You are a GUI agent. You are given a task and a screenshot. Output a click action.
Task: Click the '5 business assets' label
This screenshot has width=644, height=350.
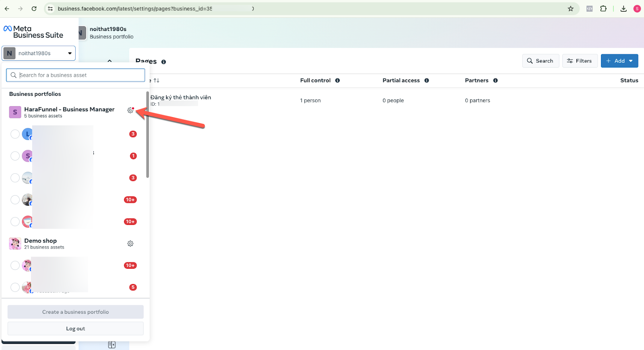tap(43, 116)
